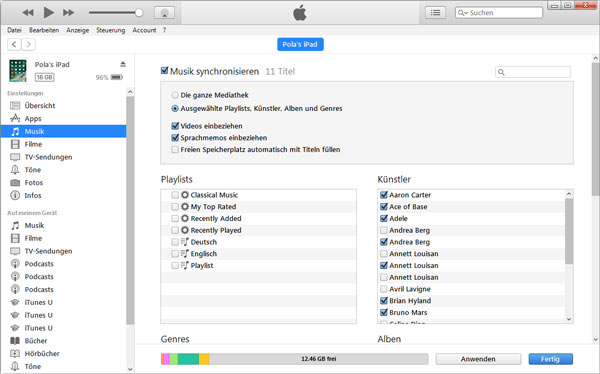This screenshot has height=374, width=600.
Task: Open the Datei menu
Action: point(14,30)
